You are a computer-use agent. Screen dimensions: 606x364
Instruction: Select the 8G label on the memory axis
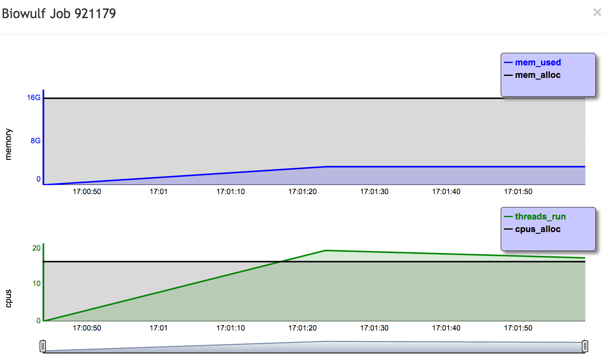coord(36,141)
